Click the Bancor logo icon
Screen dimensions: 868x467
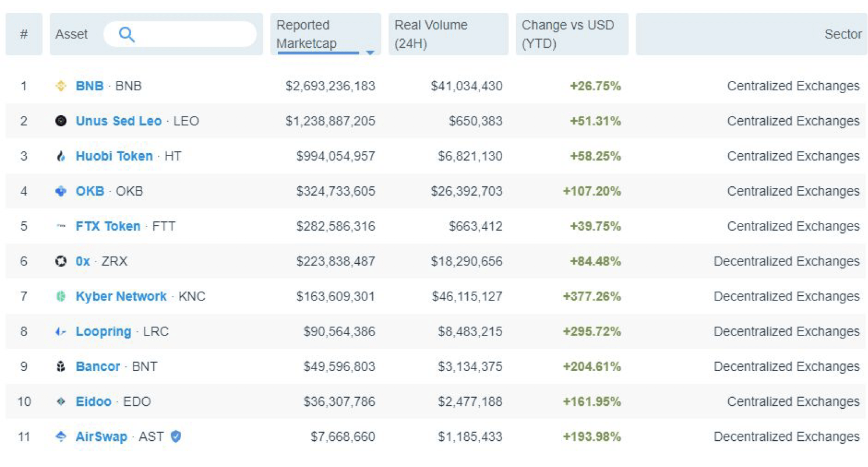[61, 367]
